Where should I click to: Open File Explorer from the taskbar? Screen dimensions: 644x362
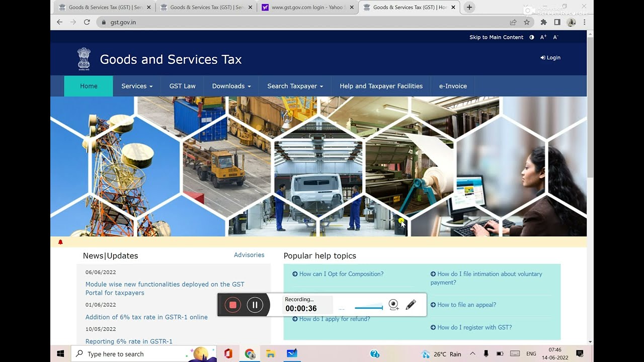[x=270, y=354]
